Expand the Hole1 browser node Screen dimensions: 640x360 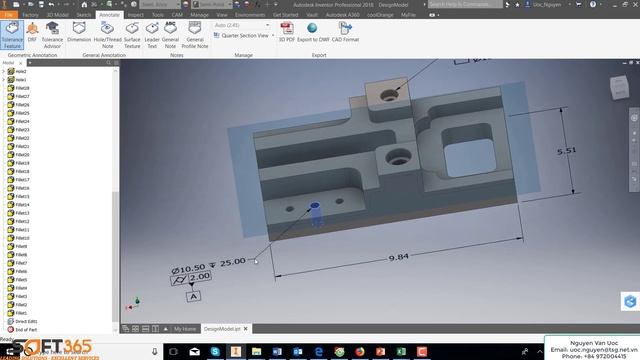coord(4,80)
